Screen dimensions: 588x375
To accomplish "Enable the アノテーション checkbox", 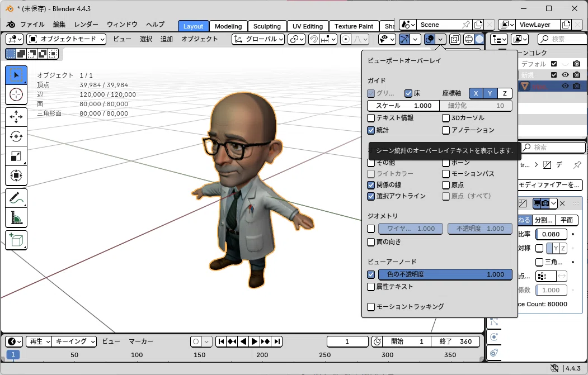I will (x=446, y=130).
